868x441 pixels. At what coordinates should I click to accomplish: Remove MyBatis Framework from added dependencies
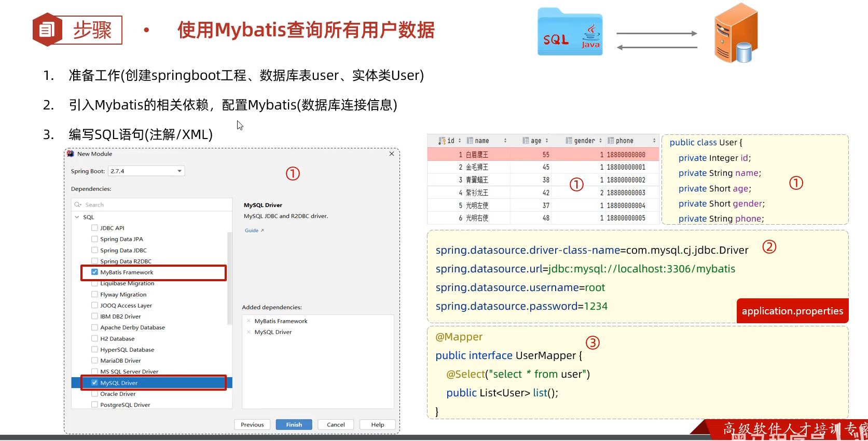249,321
